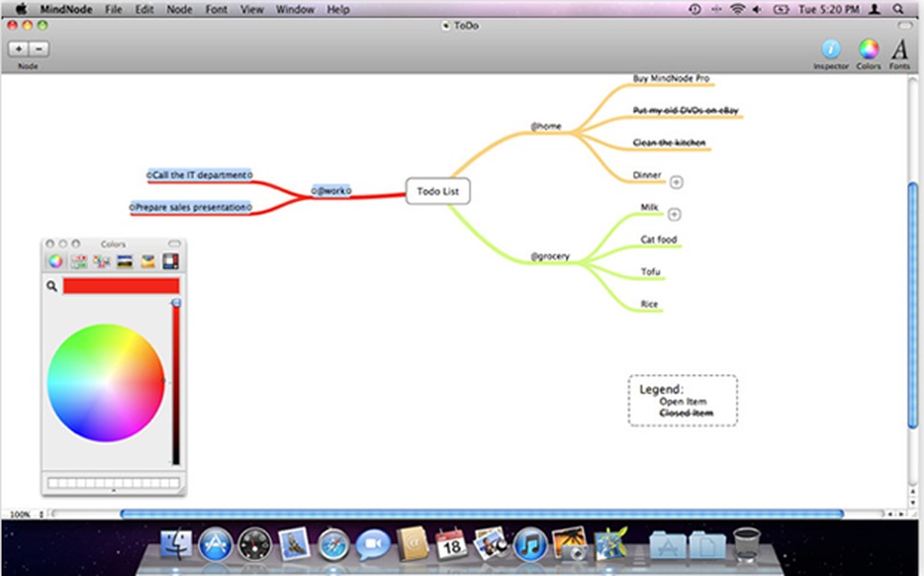Click the vertical scrollbar thumb
924x576 pixels.
[913, 304]
